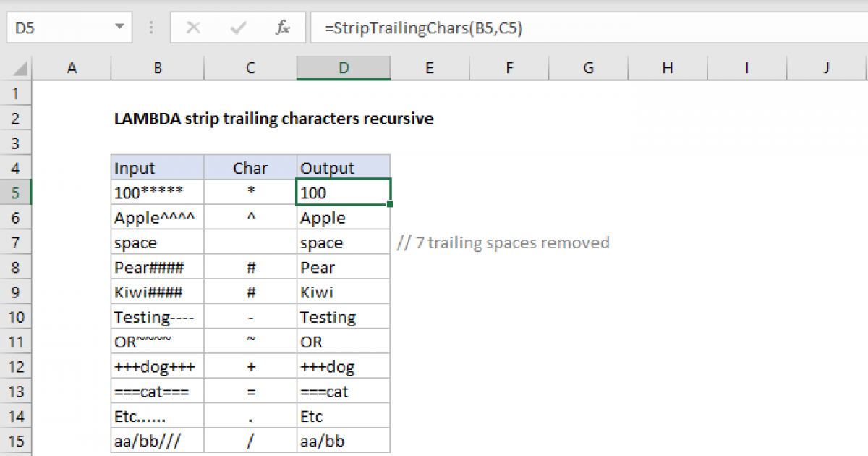Select column header D
Viewport: 868px width, 456px height.
pos(343,67)
